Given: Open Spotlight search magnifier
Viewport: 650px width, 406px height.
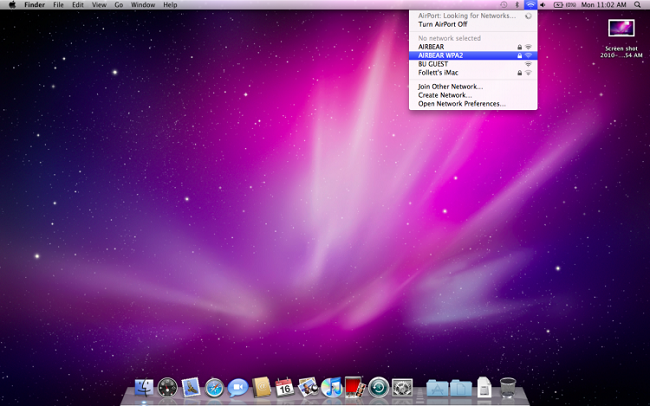Looking at the screenshot, I should coord(637,5).
